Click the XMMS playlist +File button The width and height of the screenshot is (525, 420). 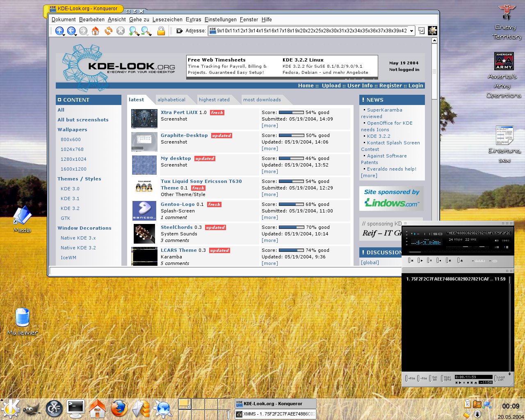(x=411, y=378)
